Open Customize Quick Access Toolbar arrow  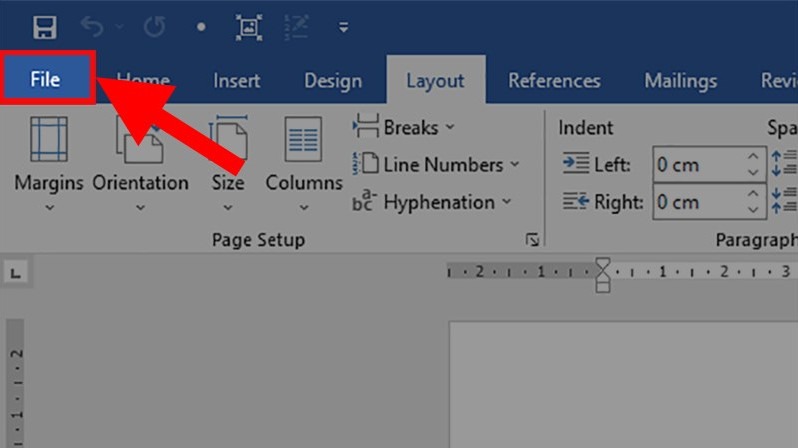pos(343,28)
